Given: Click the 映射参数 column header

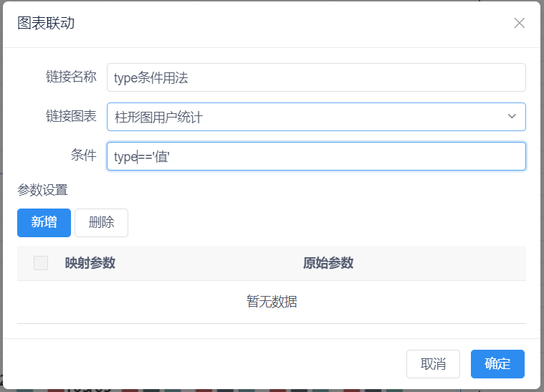Looking at the screenshot, I should [90, 263].
